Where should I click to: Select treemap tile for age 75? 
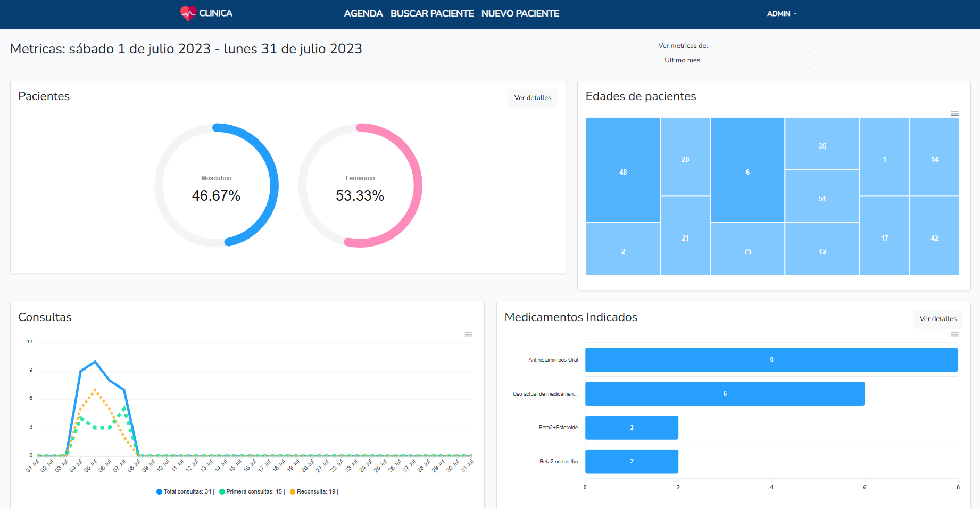coord(748,249)
